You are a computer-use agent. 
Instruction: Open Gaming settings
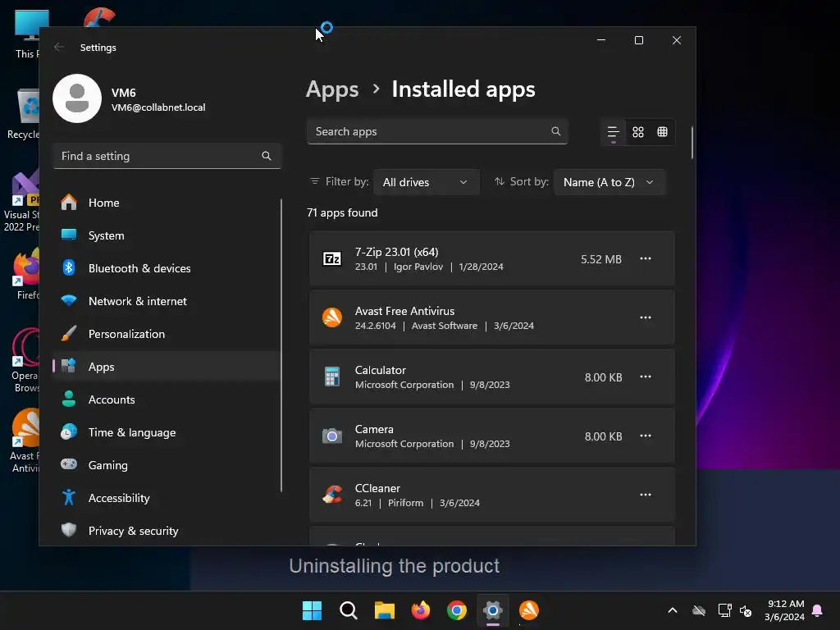(x=167, y=465)
